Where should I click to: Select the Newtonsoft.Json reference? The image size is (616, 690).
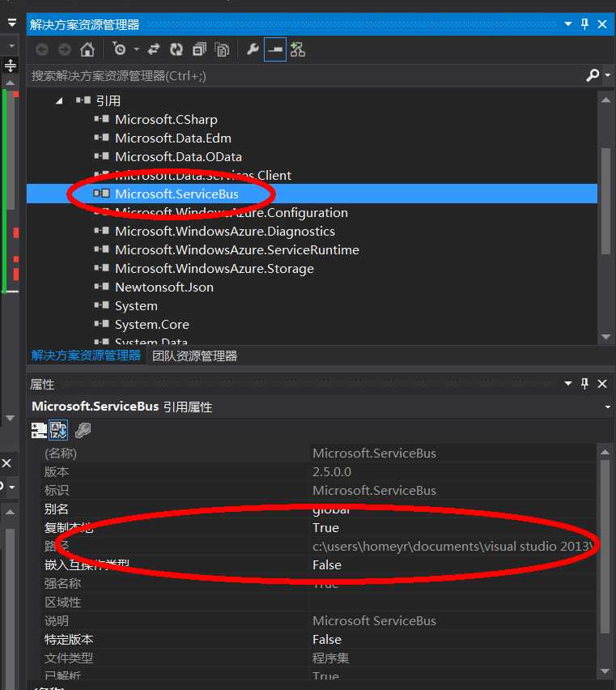pos(164,287)
